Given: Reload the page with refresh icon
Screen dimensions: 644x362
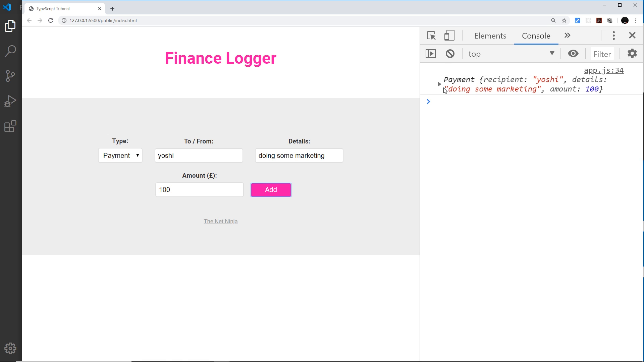Looking at the screenshot, I should 51,20.
